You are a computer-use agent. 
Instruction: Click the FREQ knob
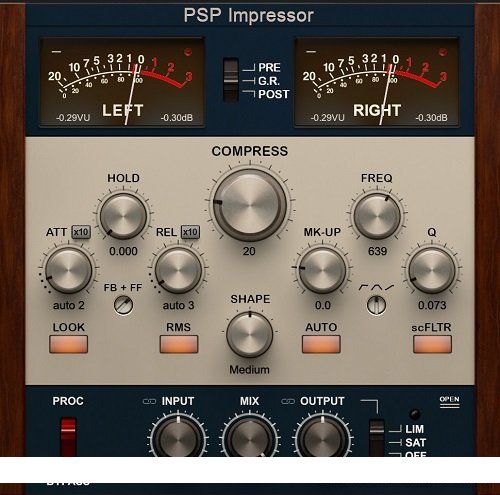pos(377,216)
